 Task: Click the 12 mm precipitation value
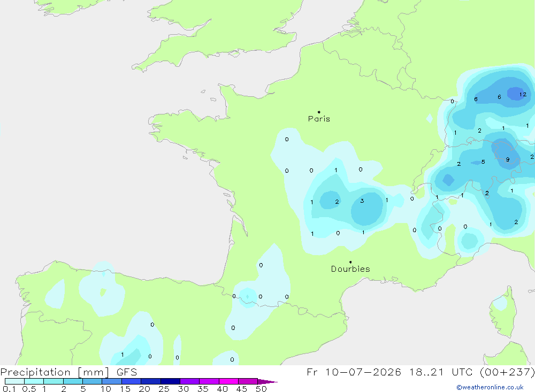point(523,95)
